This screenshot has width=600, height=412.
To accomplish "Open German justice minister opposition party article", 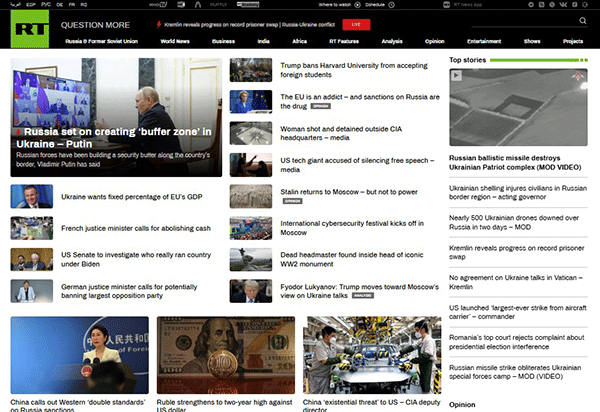I will click(129, 291).
